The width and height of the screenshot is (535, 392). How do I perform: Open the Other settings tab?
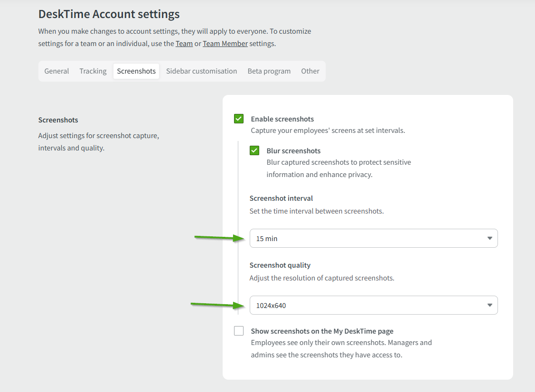[310, 71]
